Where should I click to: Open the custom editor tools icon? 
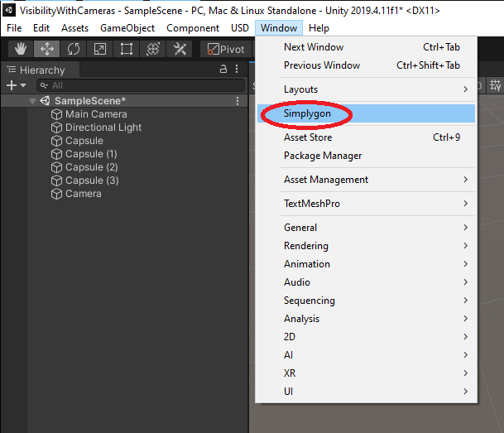click(x=180, y=50)
